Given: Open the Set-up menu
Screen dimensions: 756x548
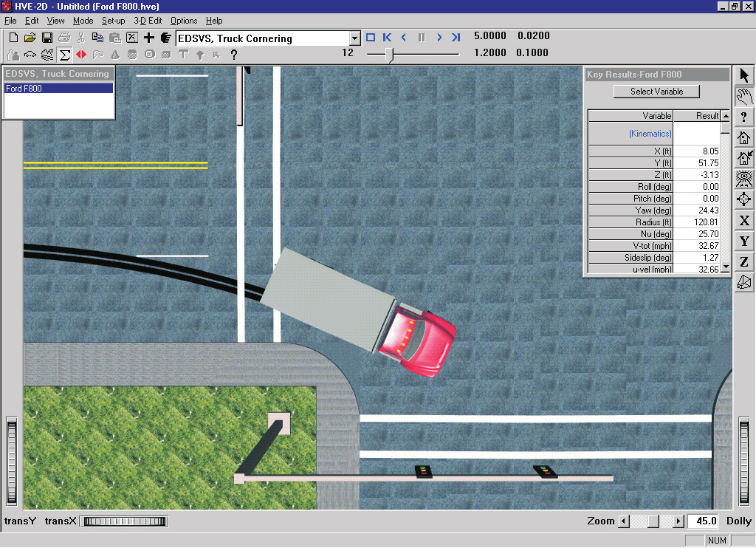Looking at the screenshot, I should (x=113, y=21).
